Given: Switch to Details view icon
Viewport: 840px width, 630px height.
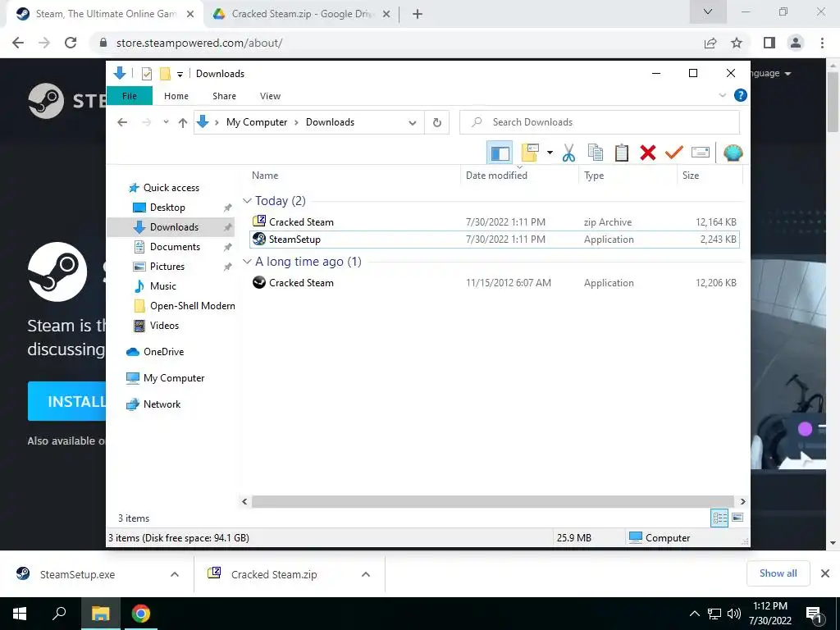Looking at the screenshot, I should pyautogui.click(x=719, y=518).
